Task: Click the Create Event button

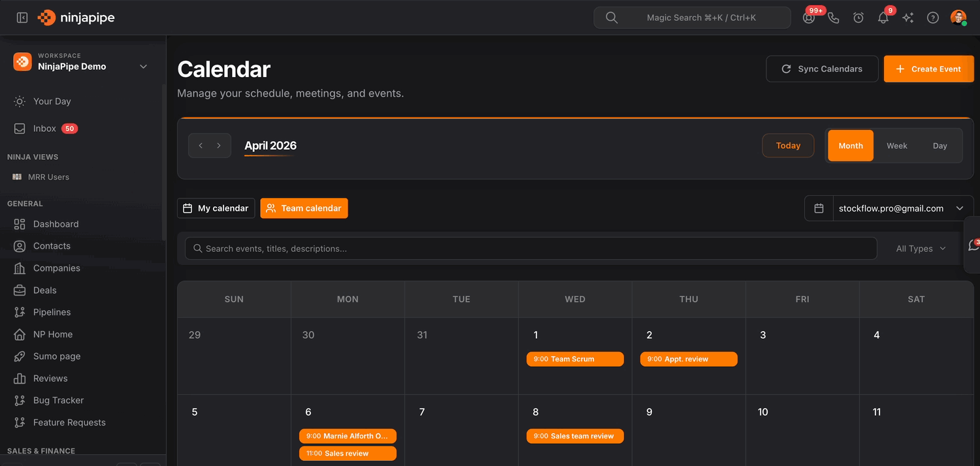Action: (x=928, y=69)
